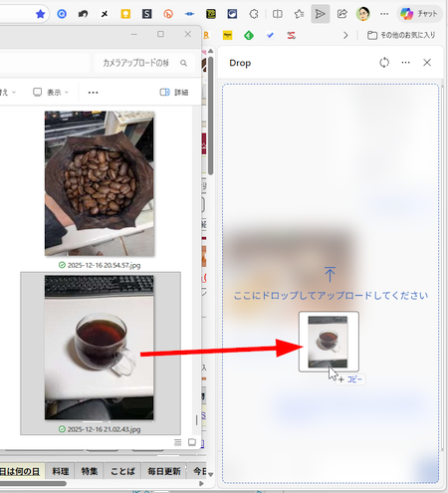This screenshot has width=448, height=493.
Task: Click the Share icon in Edge toolbar
Action: coord(341,14)
